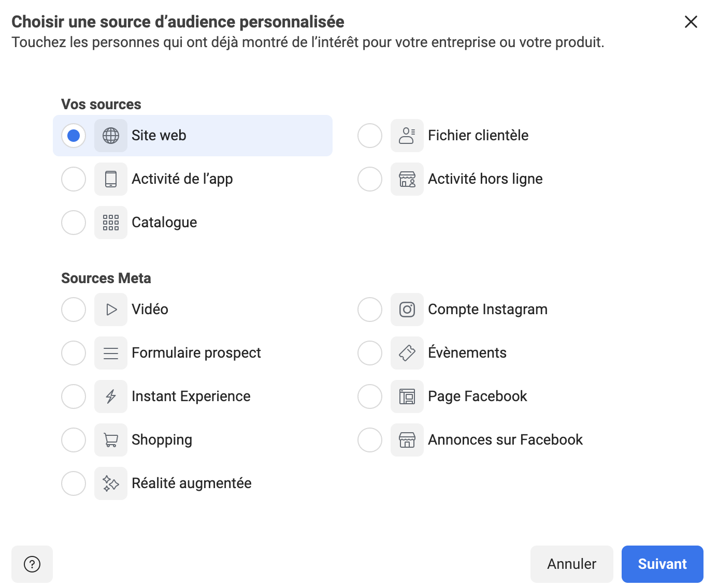718x588 pixels.
Task: Click the storefront icon for Activité hors ligne
Action: (x=407, y=179)
